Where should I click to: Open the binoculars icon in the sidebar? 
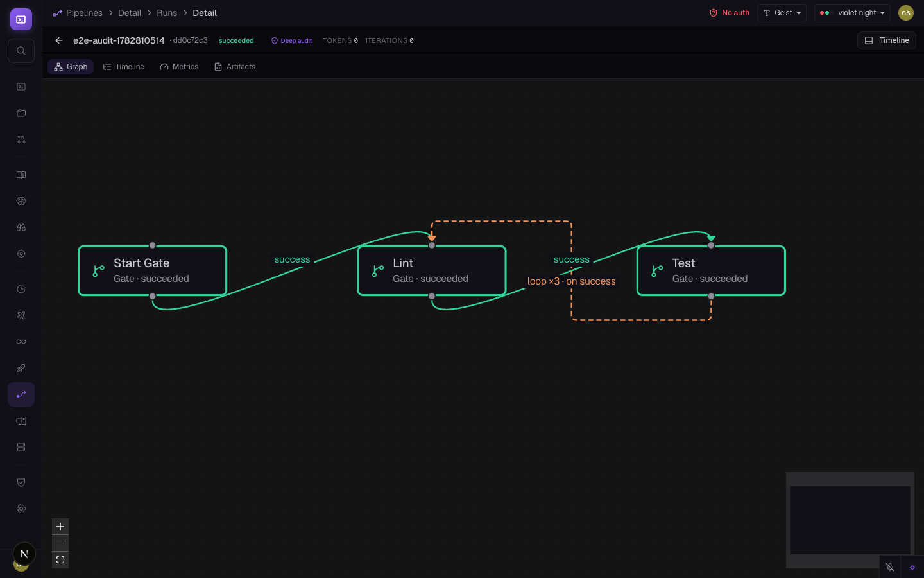21,227
